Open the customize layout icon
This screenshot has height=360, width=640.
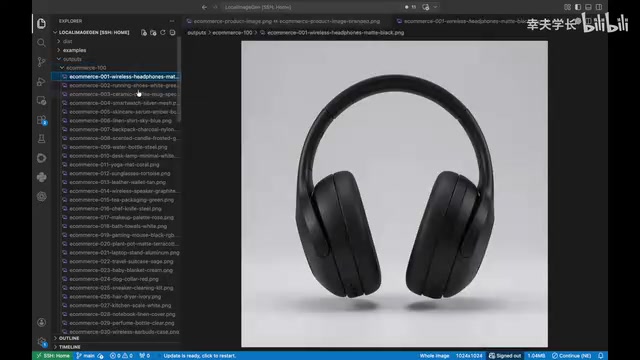pos(567,7)
